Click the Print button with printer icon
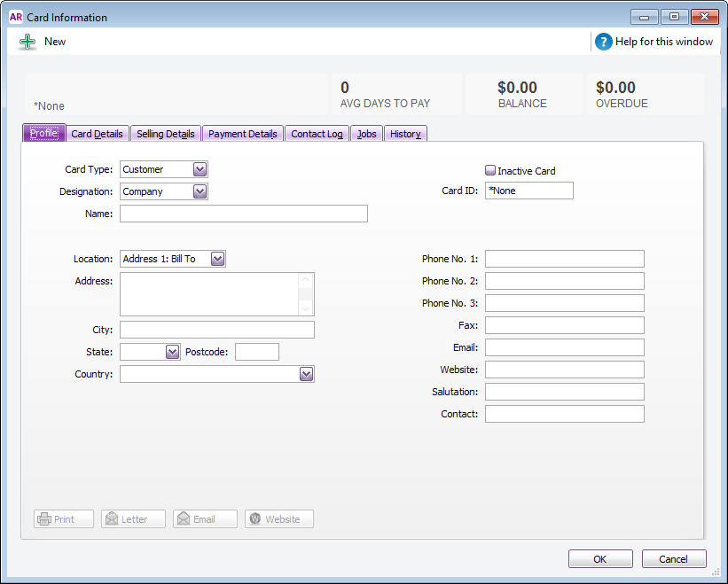This screenshot has height=584, width=728. pos(64,519)
